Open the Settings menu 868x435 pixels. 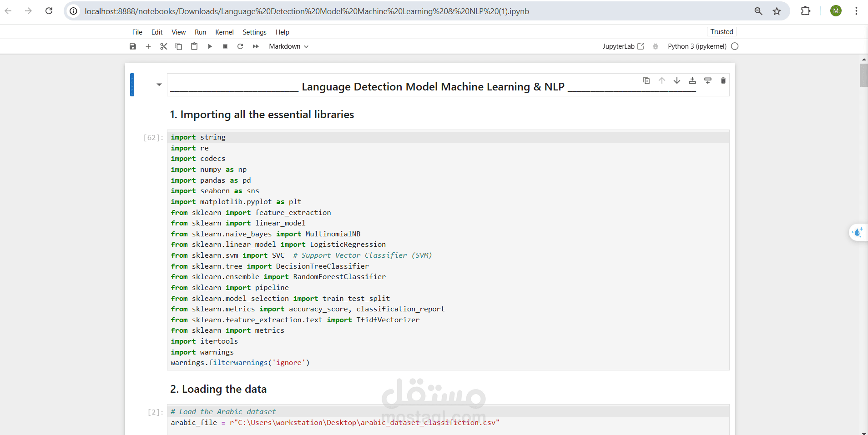coord(254,32)
